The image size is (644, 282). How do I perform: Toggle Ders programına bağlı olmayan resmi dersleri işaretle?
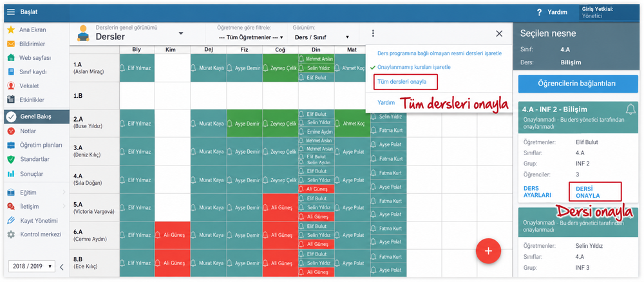coord(439,53)
